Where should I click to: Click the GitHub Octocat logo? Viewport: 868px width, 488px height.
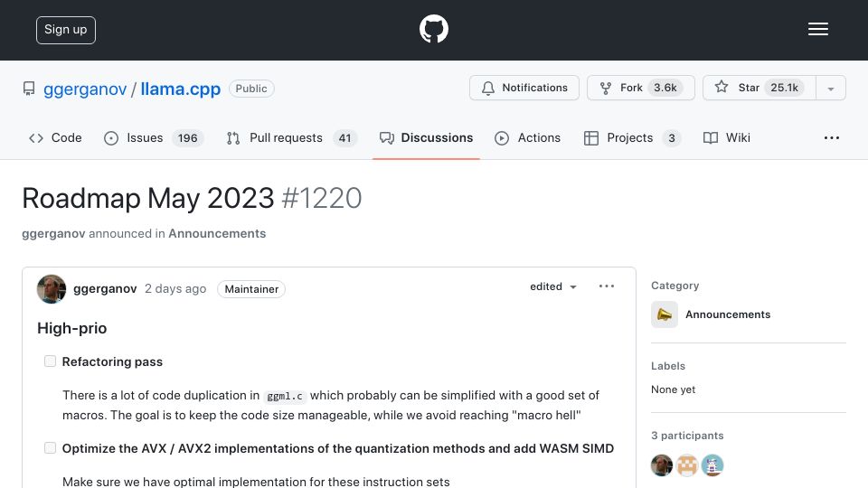[433, 29]
